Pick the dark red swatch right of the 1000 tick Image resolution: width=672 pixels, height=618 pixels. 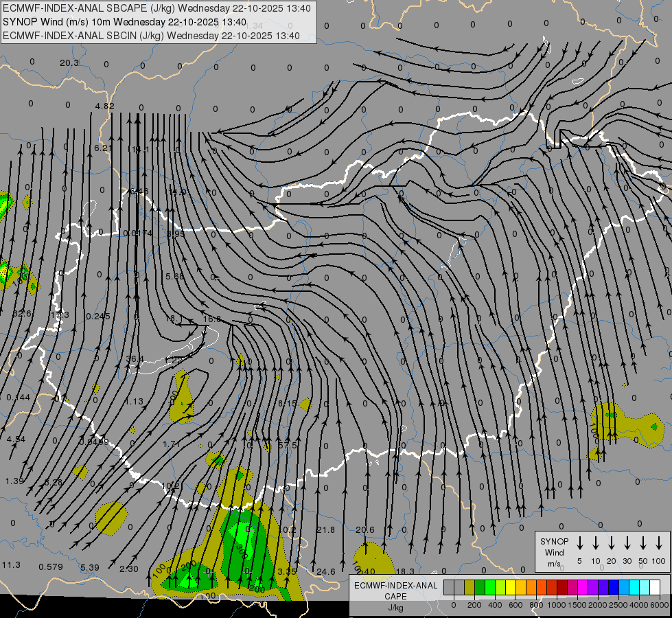562,587
